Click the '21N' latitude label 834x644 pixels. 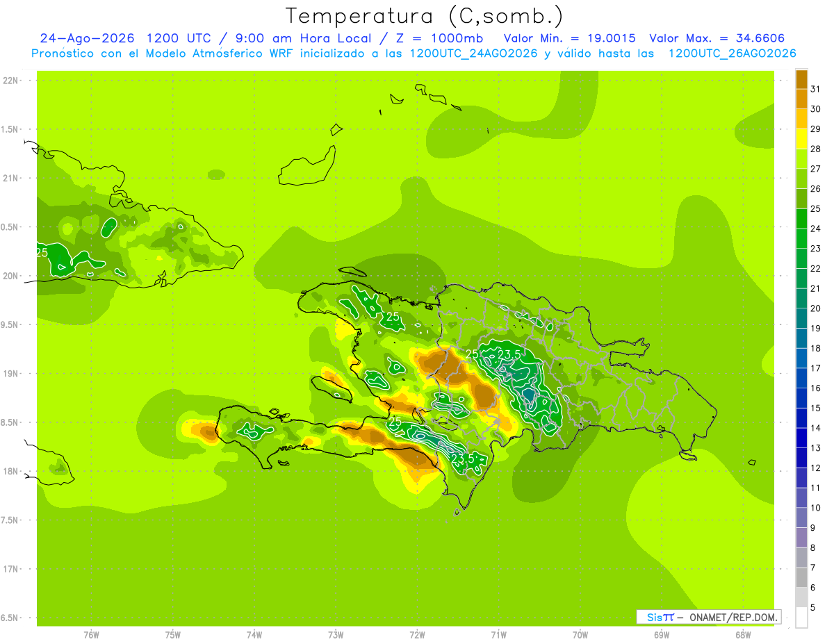tap(11, 178)
